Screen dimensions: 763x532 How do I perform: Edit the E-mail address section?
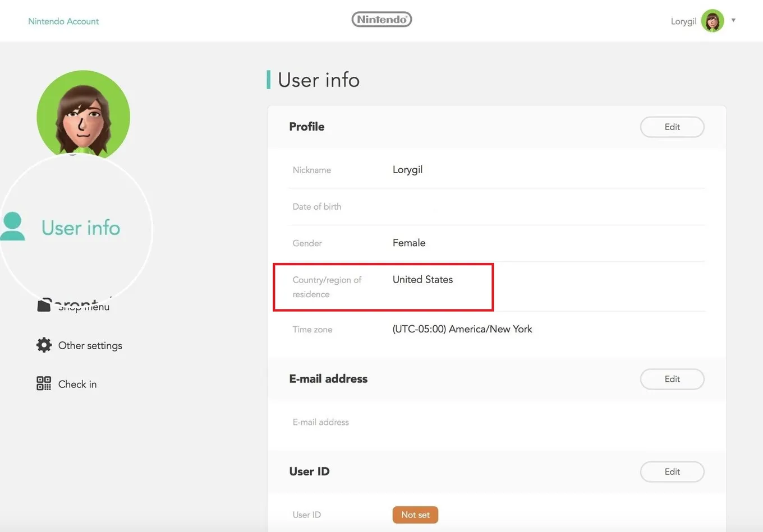click(x=672, y=379)
